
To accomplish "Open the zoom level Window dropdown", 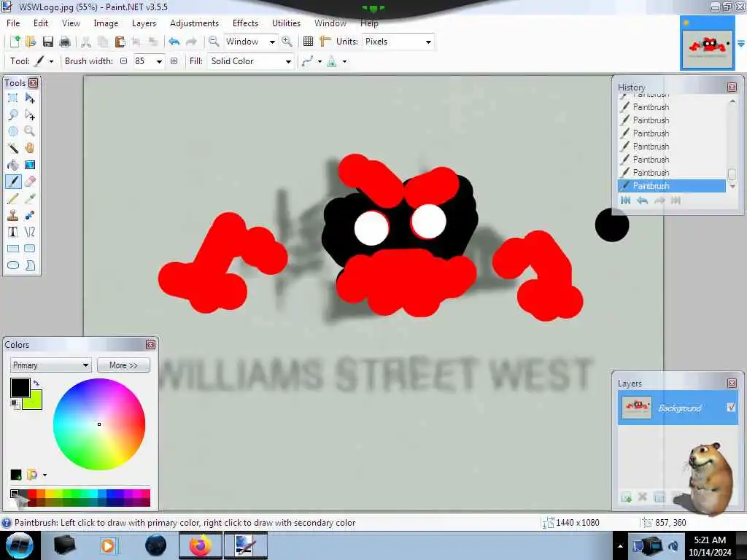I will tap(272, 42).
